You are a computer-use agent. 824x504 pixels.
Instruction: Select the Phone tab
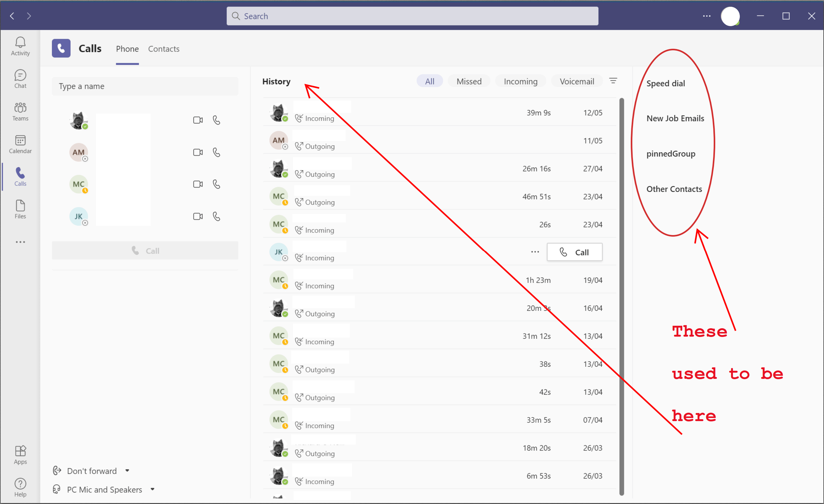pos(127,49)
